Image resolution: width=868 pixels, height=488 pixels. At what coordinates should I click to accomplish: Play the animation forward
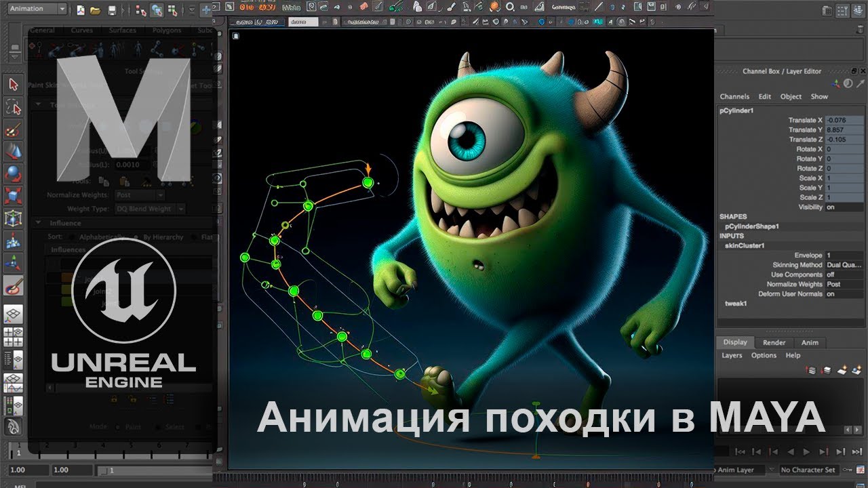click(806, 451)
